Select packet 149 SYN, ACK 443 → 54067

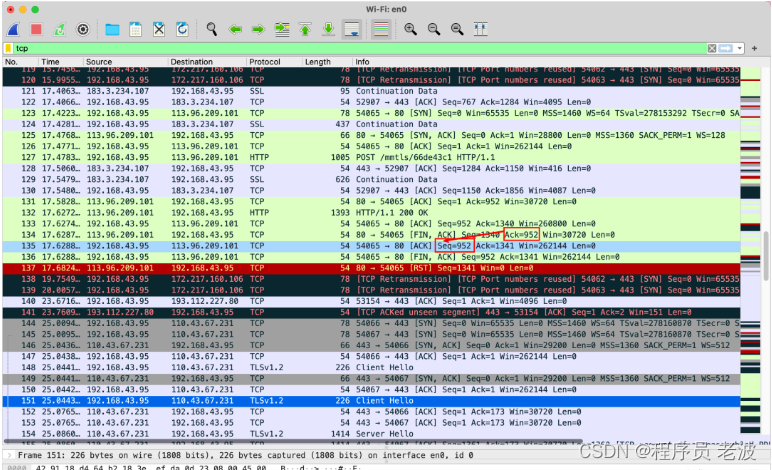pyautogui.click(x=371, y=379)
